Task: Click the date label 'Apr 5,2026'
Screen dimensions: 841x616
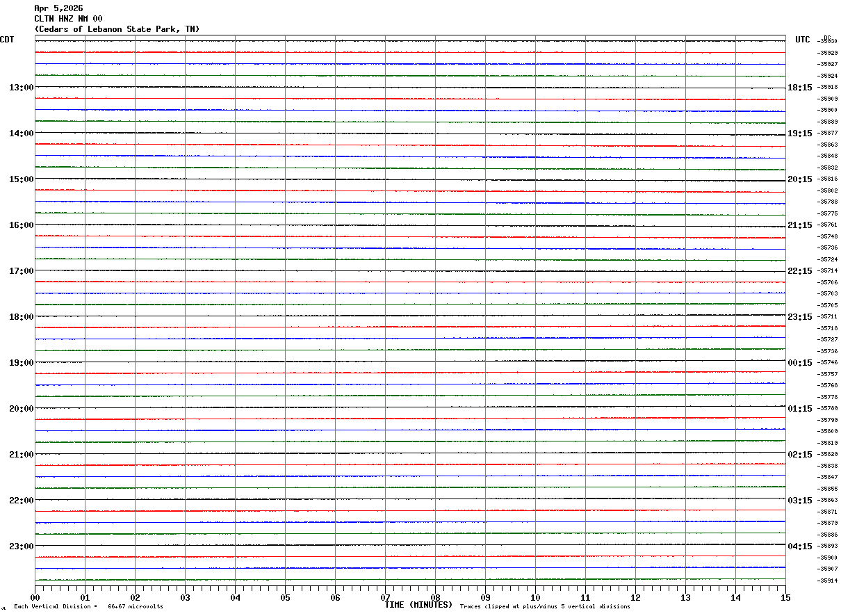Action: pyautogui.click(x=58, y=8)
